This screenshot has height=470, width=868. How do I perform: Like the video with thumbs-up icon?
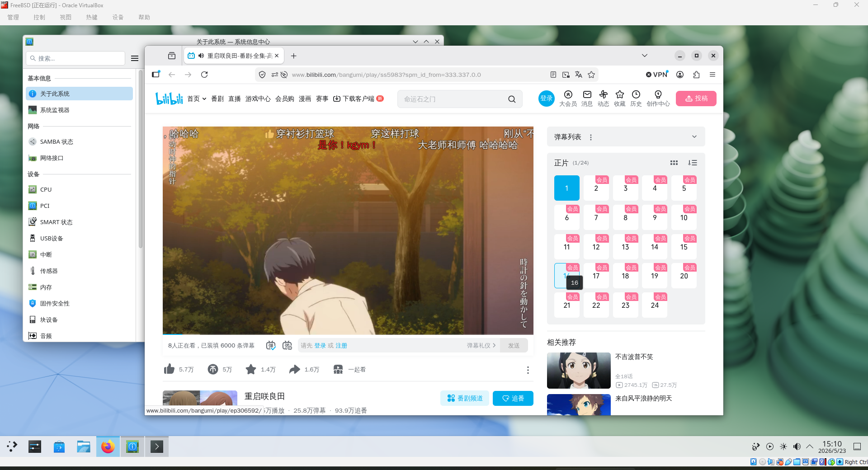click(169, 369)
